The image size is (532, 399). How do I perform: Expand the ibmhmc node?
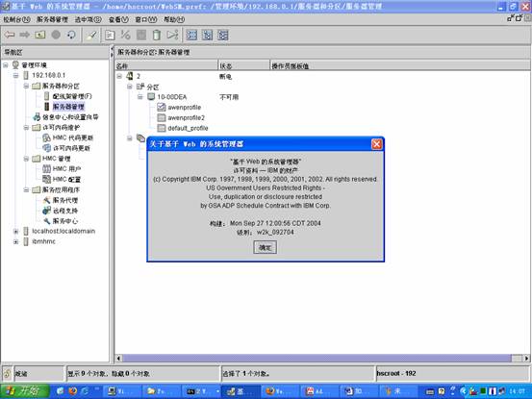point(16,241)
